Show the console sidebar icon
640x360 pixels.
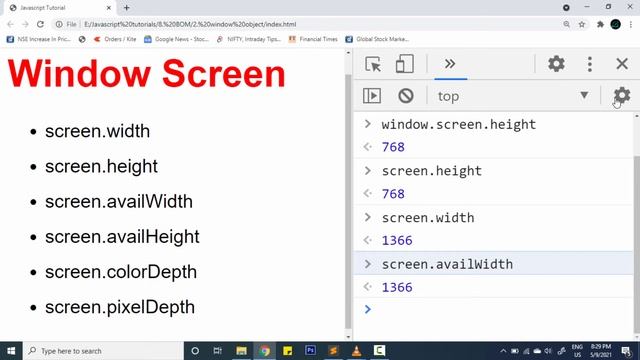[372, 96]
